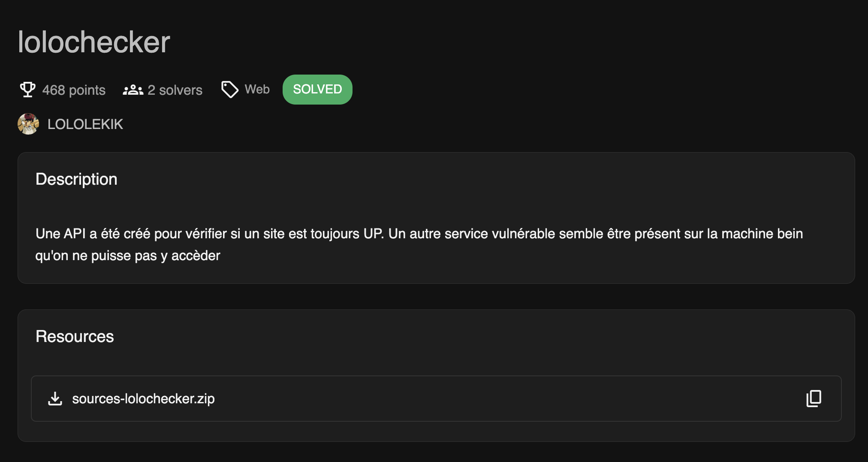Screen dimensions: 868x462
Task: Open the LOLOLEKIK avatar image
Action: pyautogui.click(x=28, y=124)
